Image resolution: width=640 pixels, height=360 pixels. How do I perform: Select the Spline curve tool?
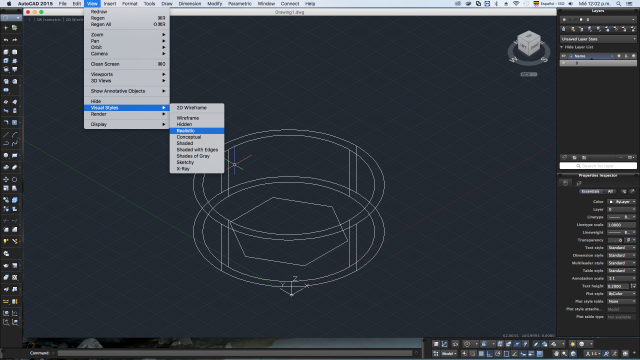point(15,143)
